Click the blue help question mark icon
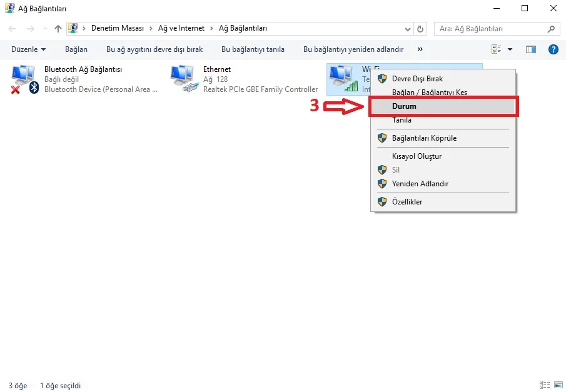This screenshot has height=392, width=566. coord(553,49)
